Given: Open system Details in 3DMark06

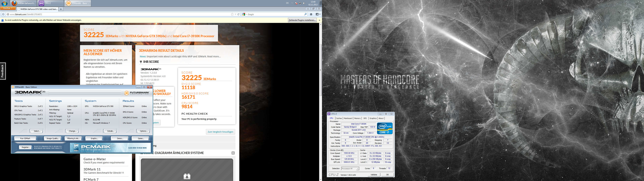Looking at the screenshot, I should (111, 131).
